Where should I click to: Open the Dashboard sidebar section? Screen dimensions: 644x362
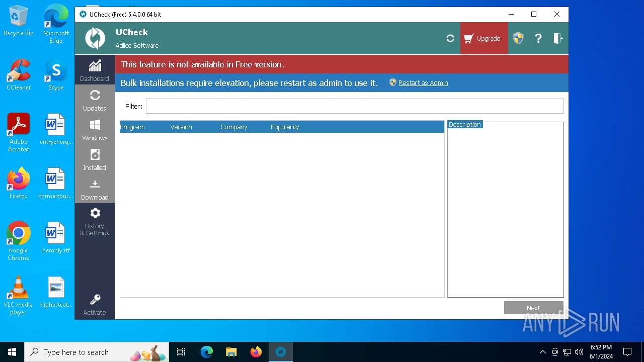[x=95, y=70]
